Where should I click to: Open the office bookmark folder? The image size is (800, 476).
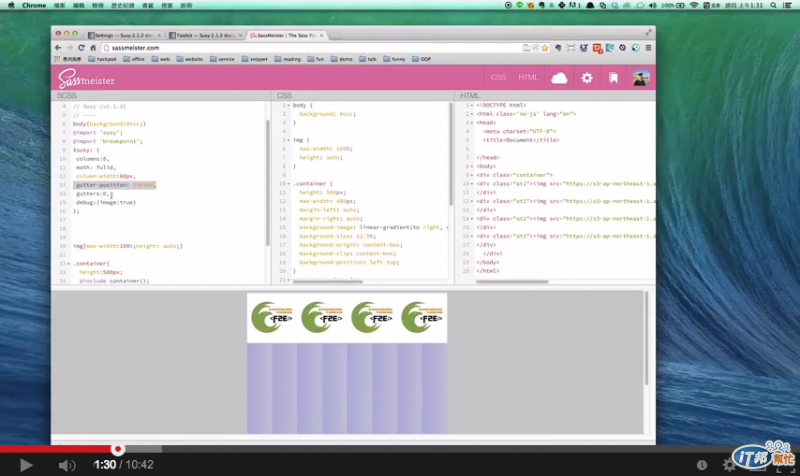point(134,59)
